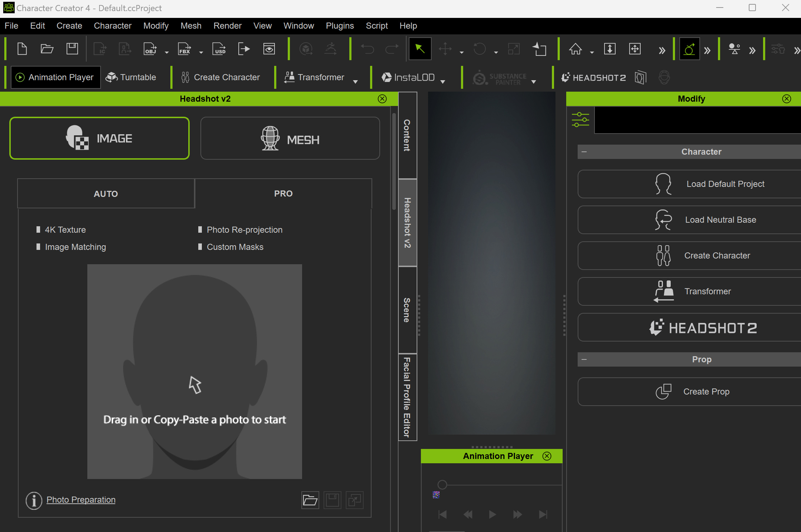
Task: Select the arrow Select tool icon
Action: 420,49
